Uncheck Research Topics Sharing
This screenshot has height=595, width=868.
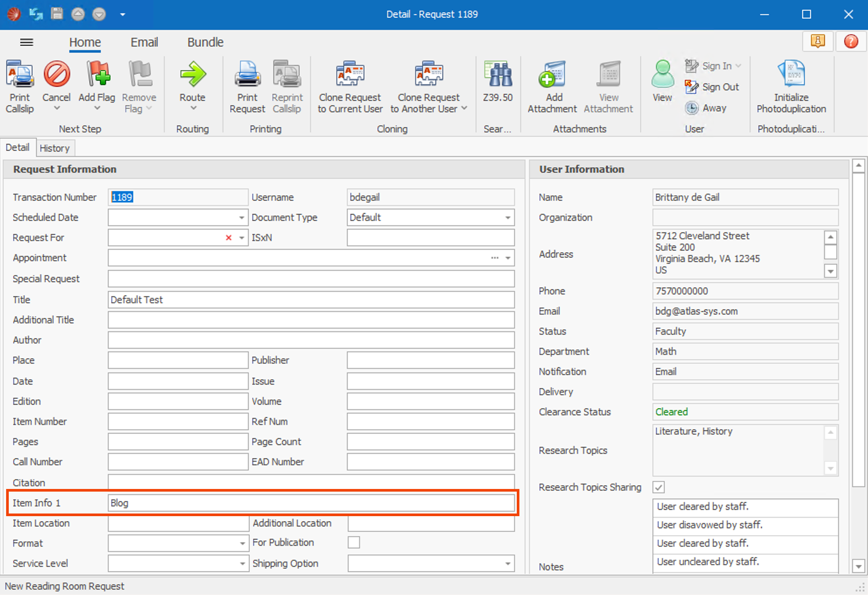[658, 487]
